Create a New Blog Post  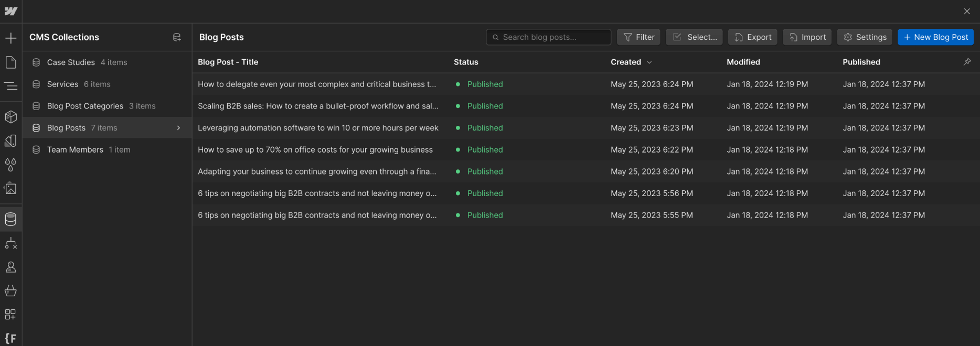pos(935,37)
